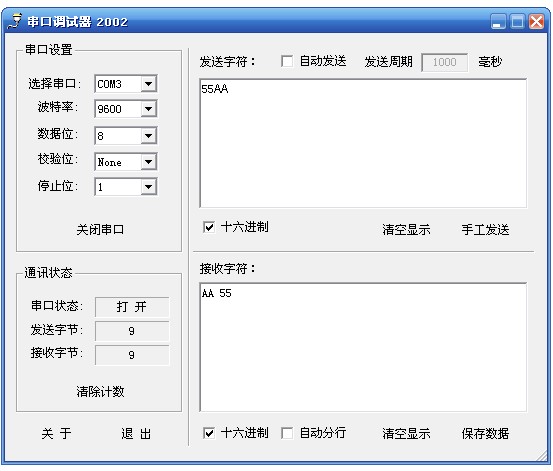The height and width of the screenshot is (471, 553).
Task: Click the 关闭串口 button
Action: tap(100, 230)
